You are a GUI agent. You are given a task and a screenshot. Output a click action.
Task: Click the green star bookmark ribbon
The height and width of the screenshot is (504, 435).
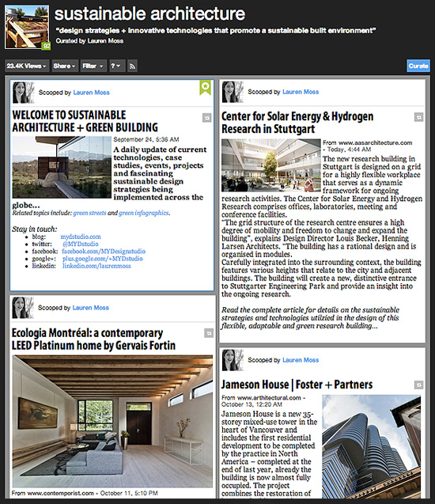(206, 87)
